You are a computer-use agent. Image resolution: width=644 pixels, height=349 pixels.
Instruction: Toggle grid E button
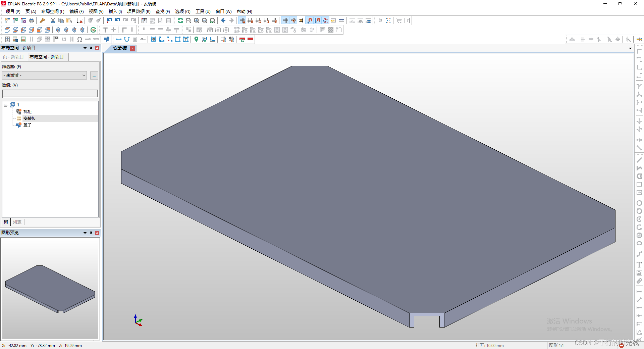(274, 20)
